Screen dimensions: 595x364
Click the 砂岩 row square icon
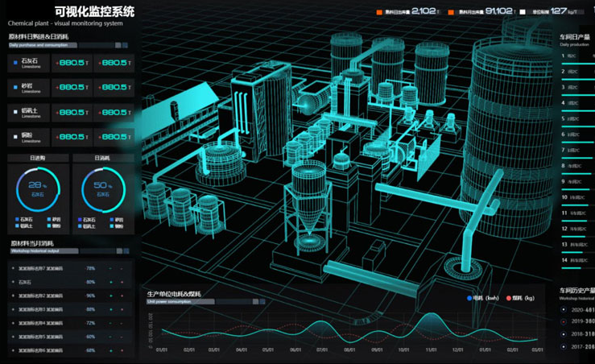click(15, 87)
